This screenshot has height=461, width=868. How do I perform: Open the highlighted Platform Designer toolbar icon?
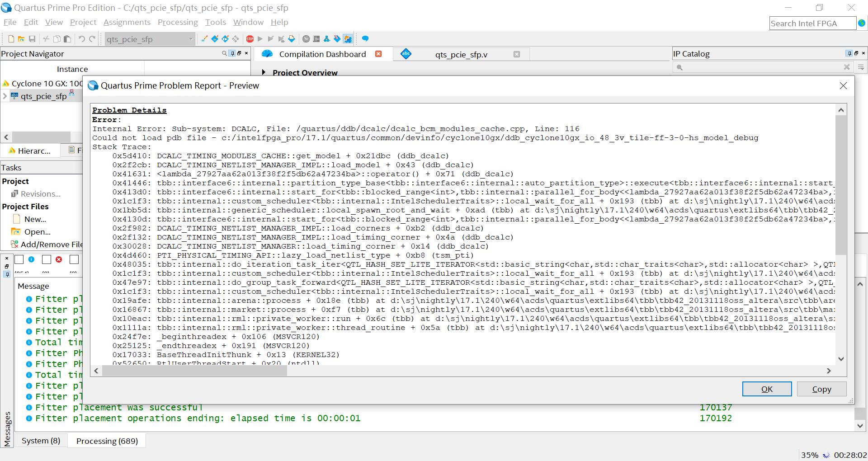tap(348, 39)
